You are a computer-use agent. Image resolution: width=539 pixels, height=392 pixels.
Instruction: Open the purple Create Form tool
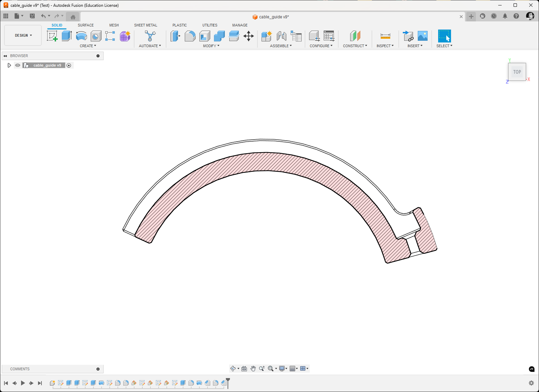(x=125, y=36)
